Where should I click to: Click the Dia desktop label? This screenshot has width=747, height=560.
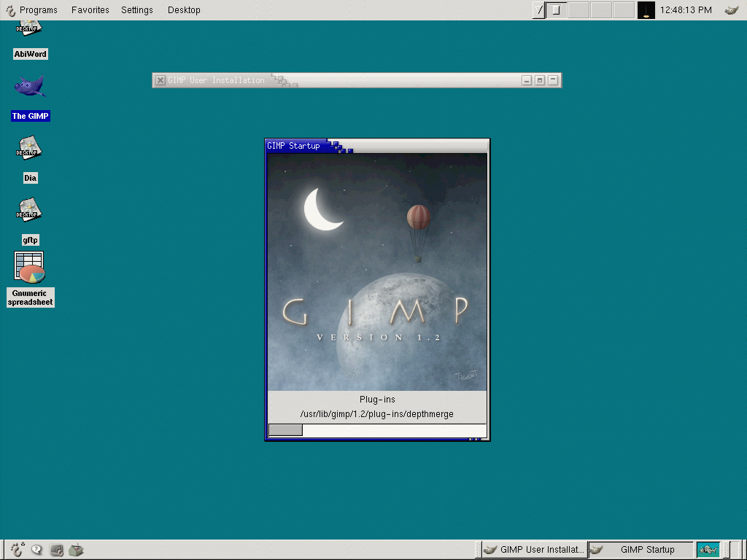tap(30, 178)
